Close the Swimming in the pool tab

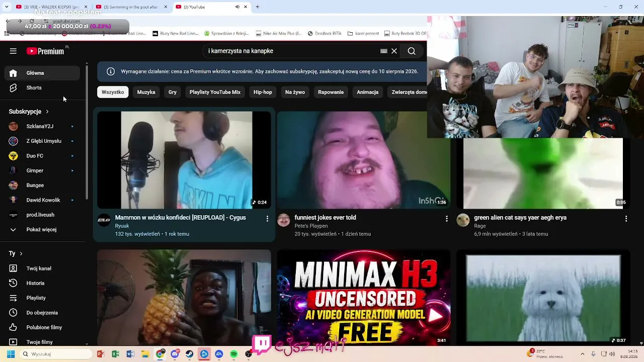point(165,7)
